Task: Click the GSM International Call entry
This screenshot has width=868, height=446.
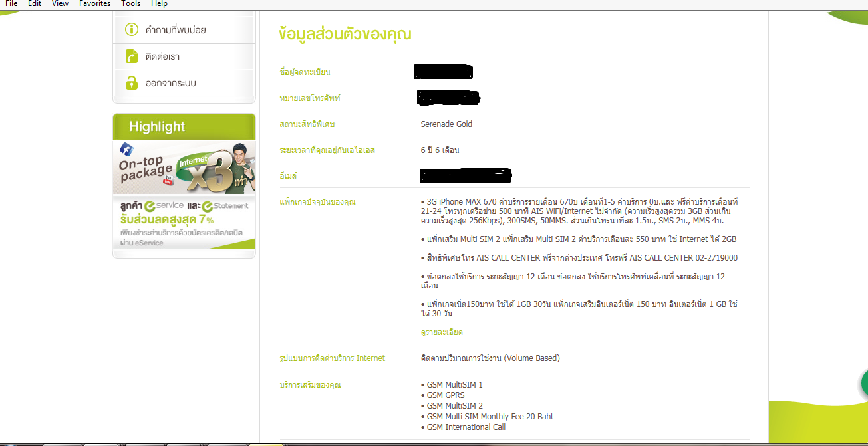Action: pyautogui.click(x=466, y=427)
